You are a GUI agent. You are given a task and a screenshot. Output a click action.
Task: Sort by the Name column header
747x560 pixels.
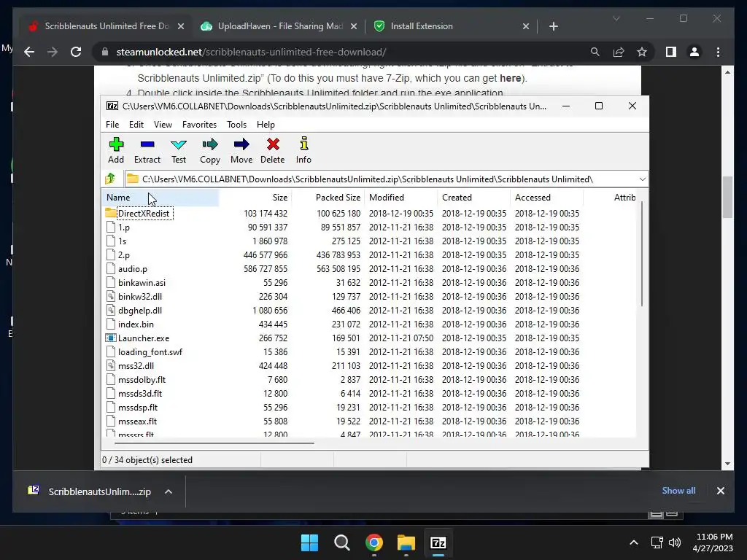pyautogui.click(x=160, y=197)
